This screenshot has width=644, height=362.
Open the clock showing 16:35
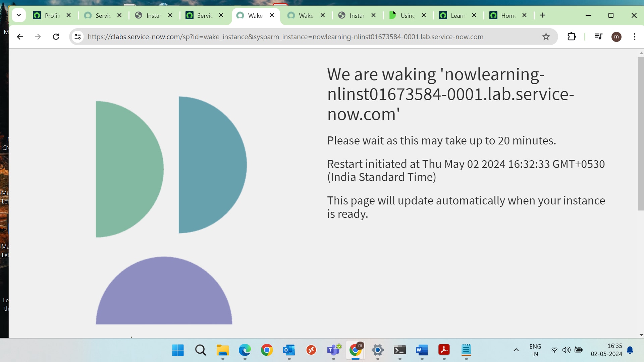tap(606, 350)
